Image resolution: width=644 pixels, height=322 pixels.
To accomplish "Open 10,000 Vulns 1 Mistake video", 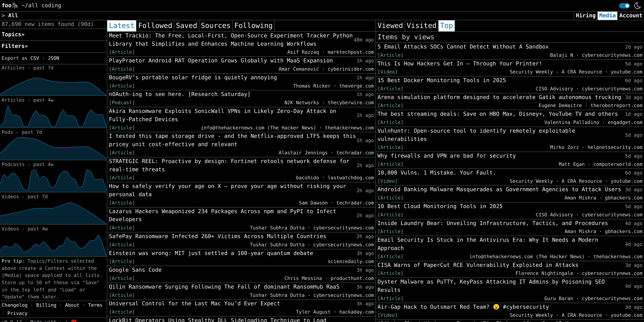I will pos(437,173).
